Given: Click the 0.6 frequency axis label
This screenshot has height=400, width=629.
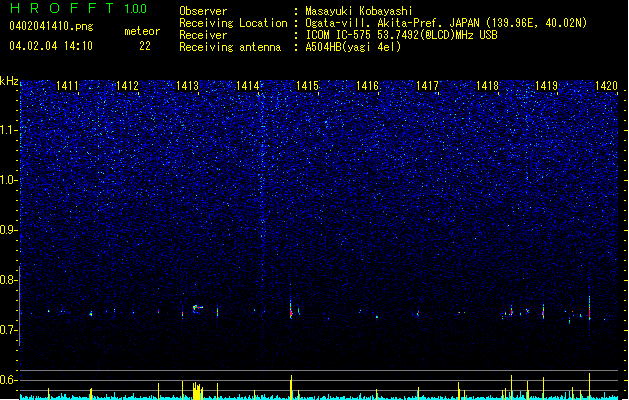Looking at the screenshot, I should pyautogui.click(x=8, y=380).
